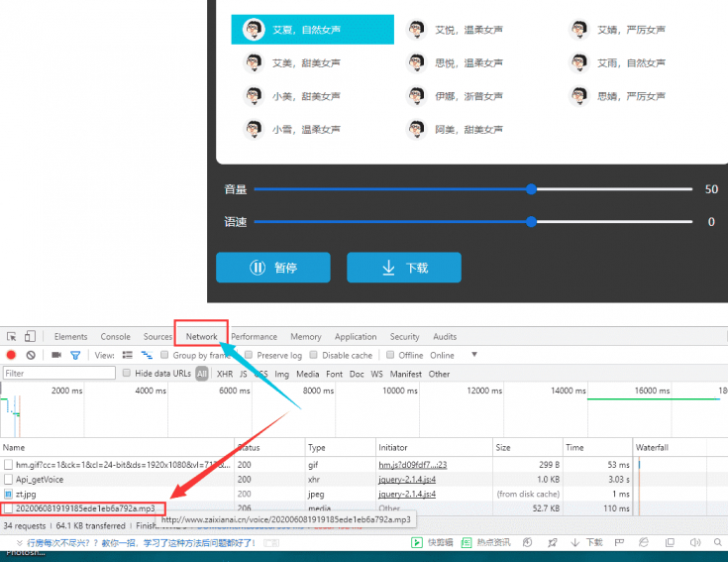This screenshot has width=728, height=562.
Task: Click the zoom magnifier icon in status bar
Action: (x=718, y=542)
